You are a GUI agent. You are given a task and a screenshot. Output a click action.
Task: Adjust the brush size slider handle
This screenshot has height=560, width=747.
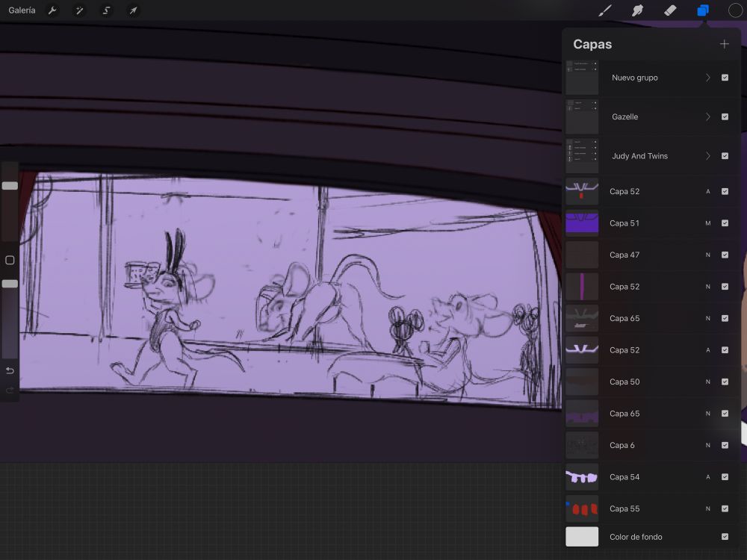[10, 186]
